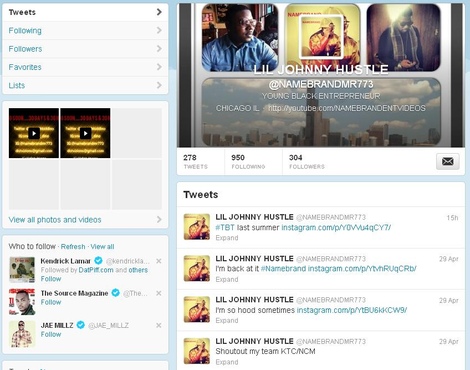Open the Lists sidebar item
470x370 pixels.
[x=85, y=86]
